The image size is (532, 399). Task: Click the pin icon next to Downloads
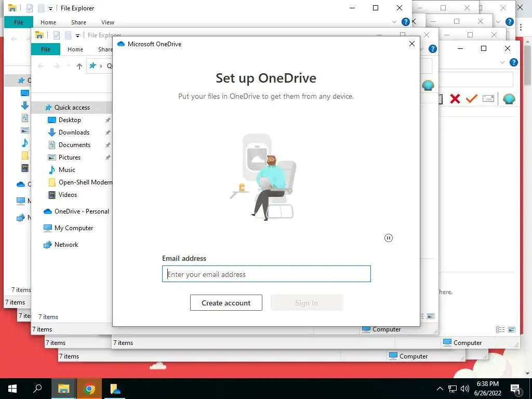click(108, 132)
